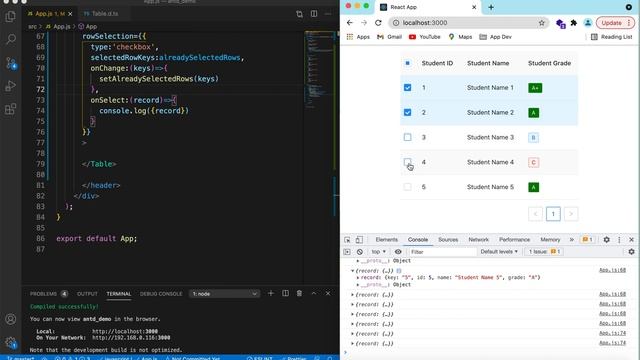This screenshot has width=640, height=360.
Task: Toggle console live expression eye icon
Action: pos(398,252)
